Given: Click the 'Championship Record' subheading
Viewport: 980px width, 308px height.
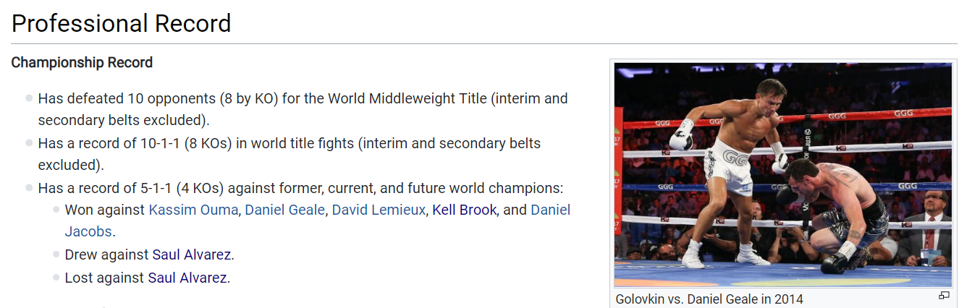Looking at the screenshot, I should coord(82,63).
